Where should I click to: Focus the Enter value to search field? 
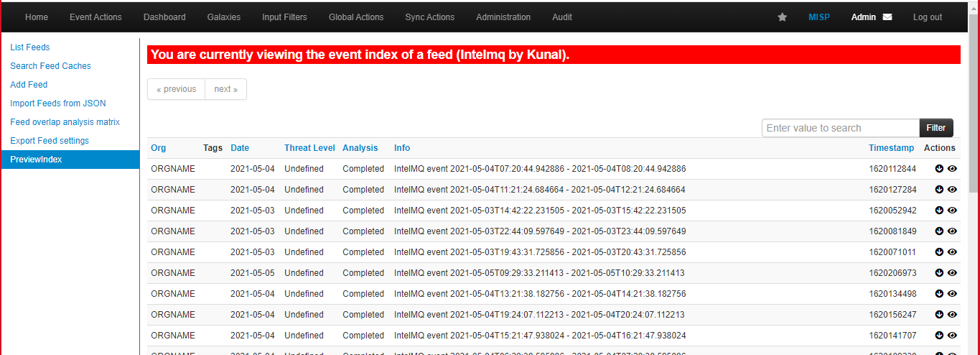pyautogui.click(x=840, y=128)
